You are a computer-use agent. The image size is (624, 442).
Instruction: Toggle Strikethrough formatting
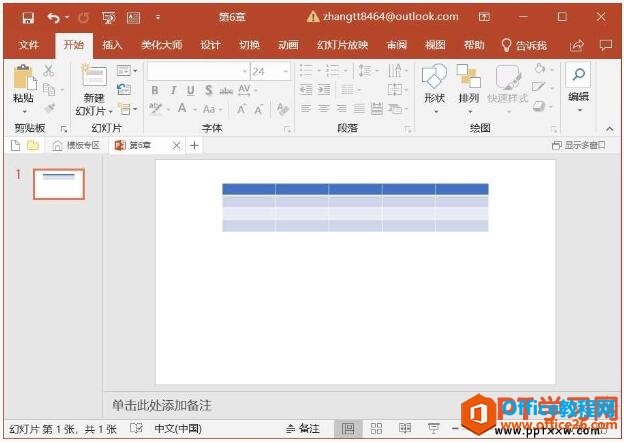[x=226, y=91]
